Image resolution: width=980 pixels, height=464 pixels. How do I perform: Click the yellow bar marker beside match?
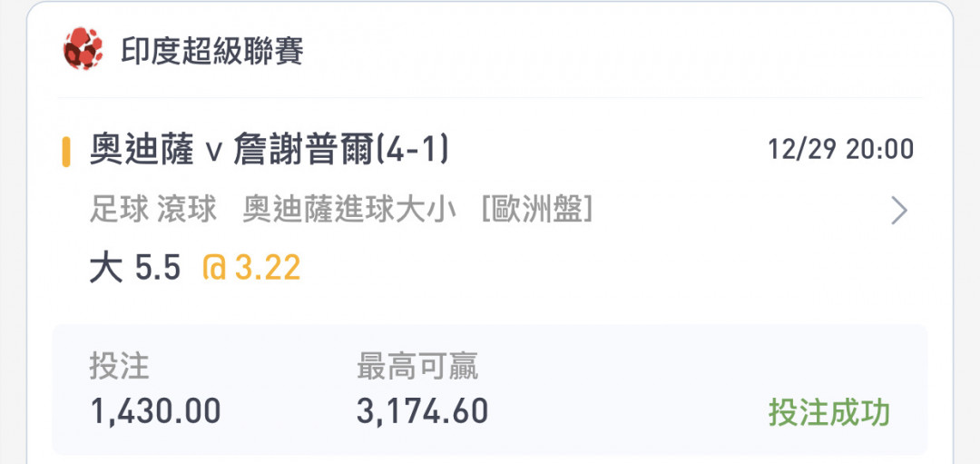pyautogui.click(x=65, y=153)
